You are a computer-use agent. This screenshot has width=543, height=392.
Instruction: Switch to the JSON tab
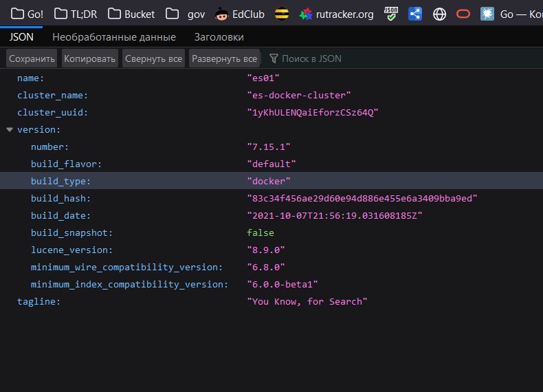point(21,37)
